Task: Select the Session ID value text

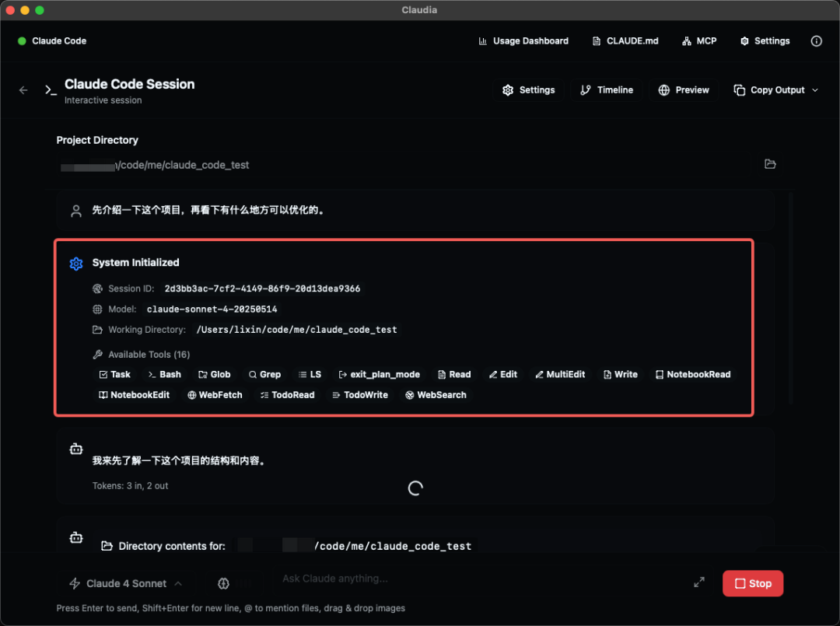Action: click(x=262, y=289)
